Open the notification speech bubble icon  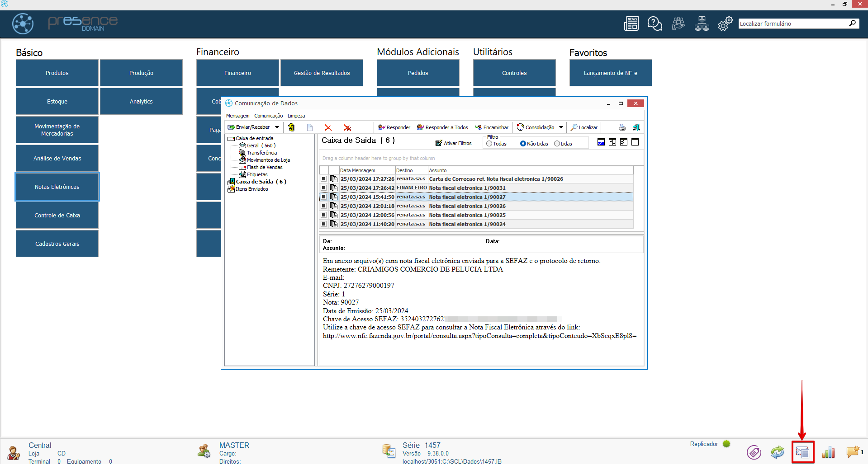pos(853,452)
